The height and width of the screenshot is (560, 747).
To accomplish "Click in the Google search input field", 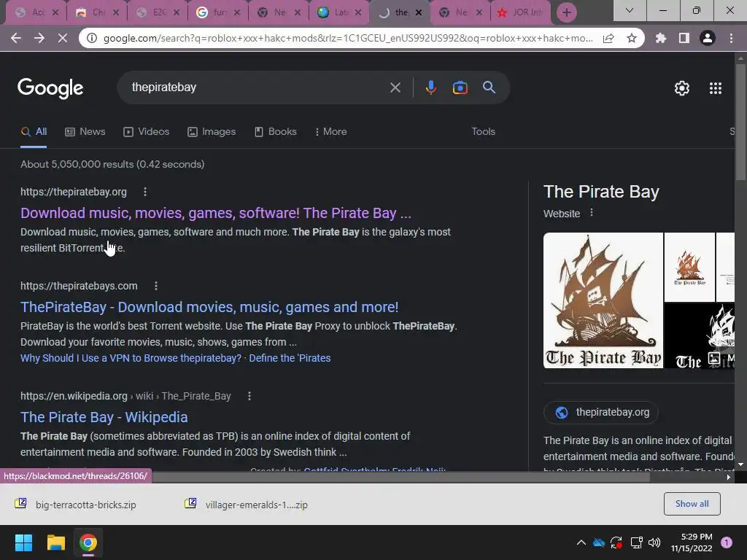I will 258,87.
